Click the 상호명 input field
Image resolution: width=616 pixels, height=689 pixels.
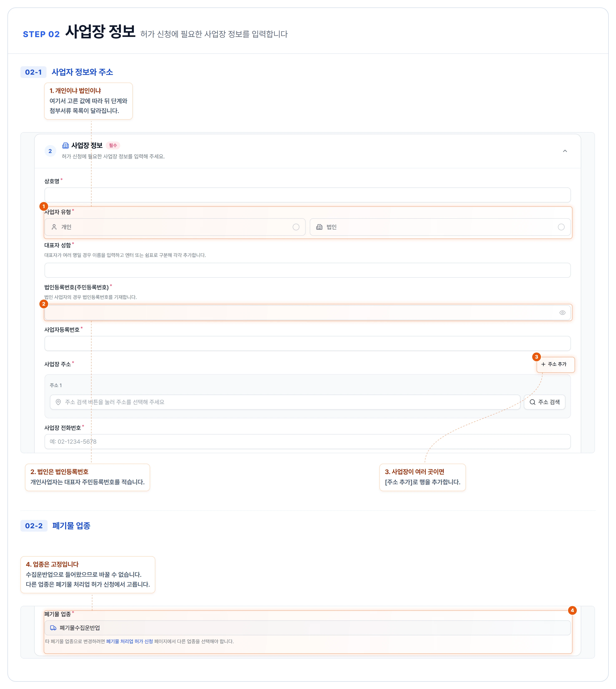pyautogui.click(x=307, y=195)
